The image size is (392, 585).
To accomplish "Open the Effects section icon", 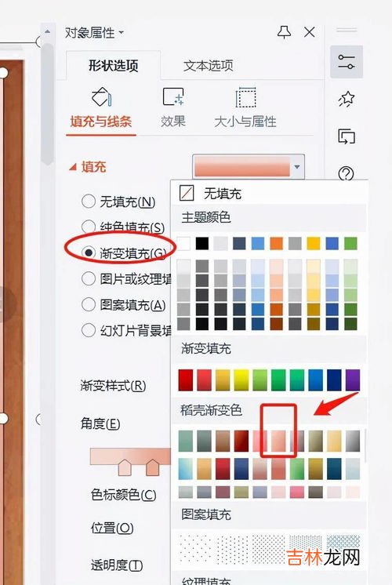I will (173, 96).
